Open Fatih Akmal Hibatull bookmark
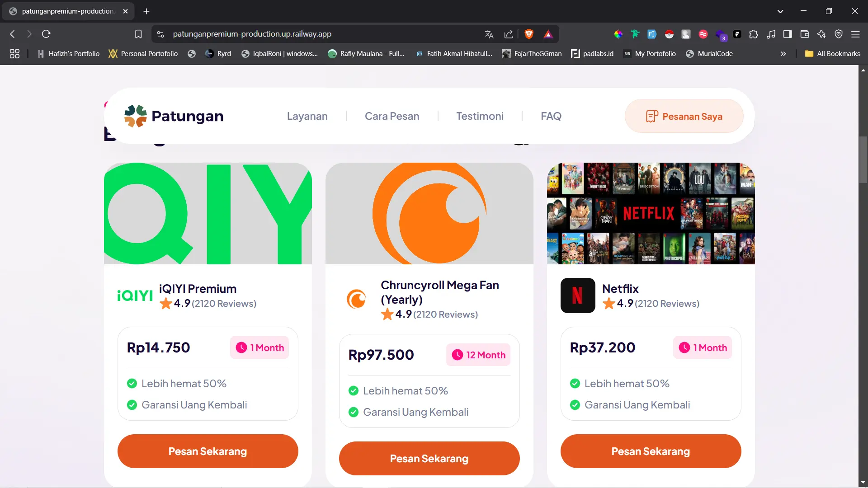Screen dimensions: 868x488 [x=454, y=54]
